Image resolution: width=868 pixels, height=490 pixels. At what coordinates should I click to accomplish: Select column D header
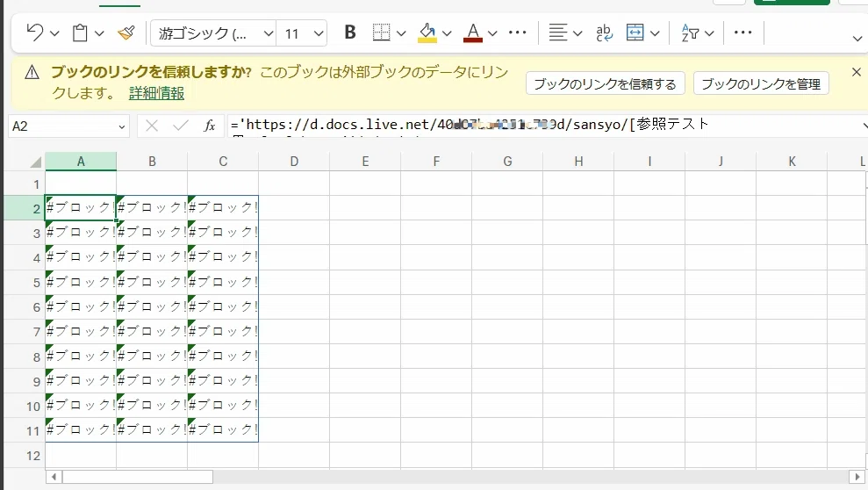(294, 161)
